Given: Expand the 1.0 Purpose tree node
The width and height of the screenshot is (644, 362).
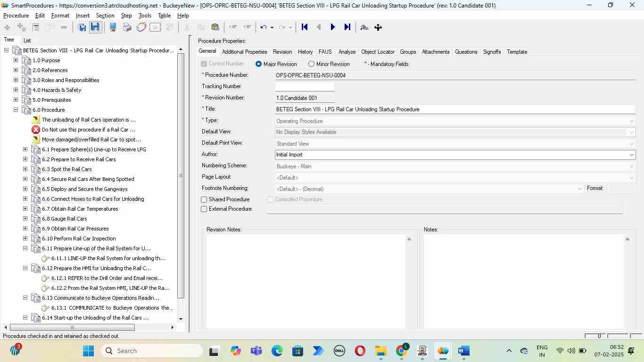Looking at the screenshot, I should tap(16, 60).
